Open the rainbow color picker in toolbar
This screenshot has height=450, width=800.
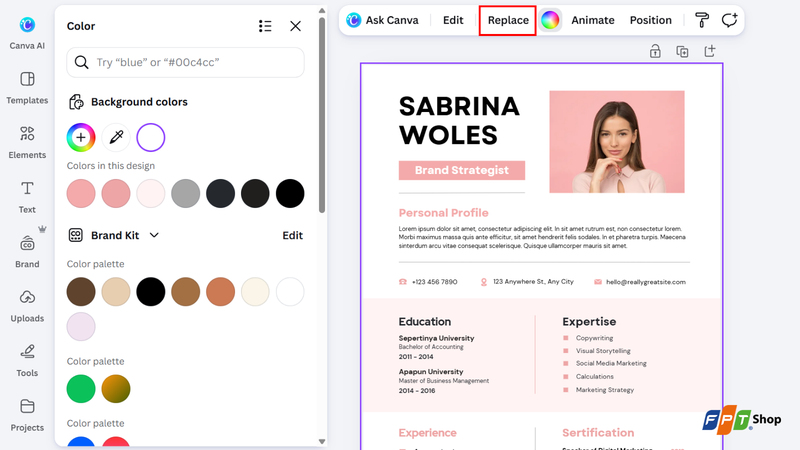(x=550, y=20)
